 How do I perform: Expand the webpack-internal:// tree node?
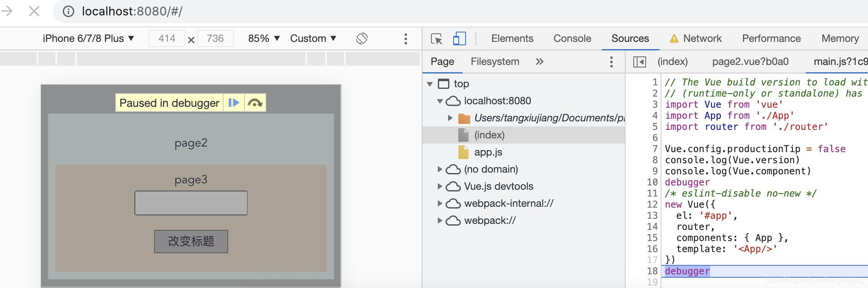pos(440,203)
